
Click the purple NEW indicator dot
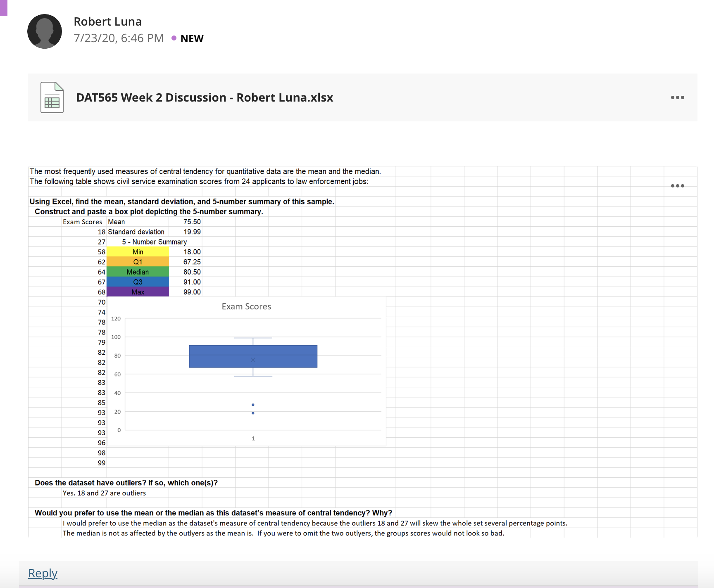(174, 38)
